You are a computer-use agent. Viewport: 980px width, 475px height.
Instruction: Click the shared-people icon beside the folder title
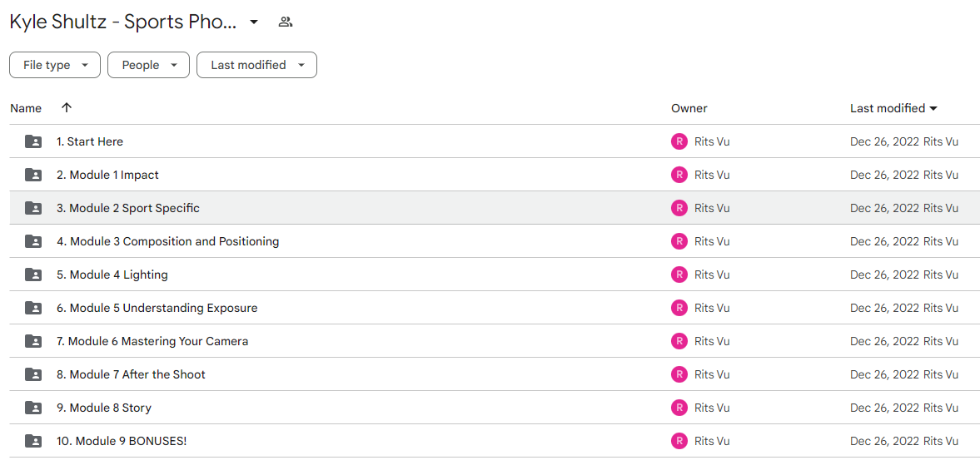(286, 22)
